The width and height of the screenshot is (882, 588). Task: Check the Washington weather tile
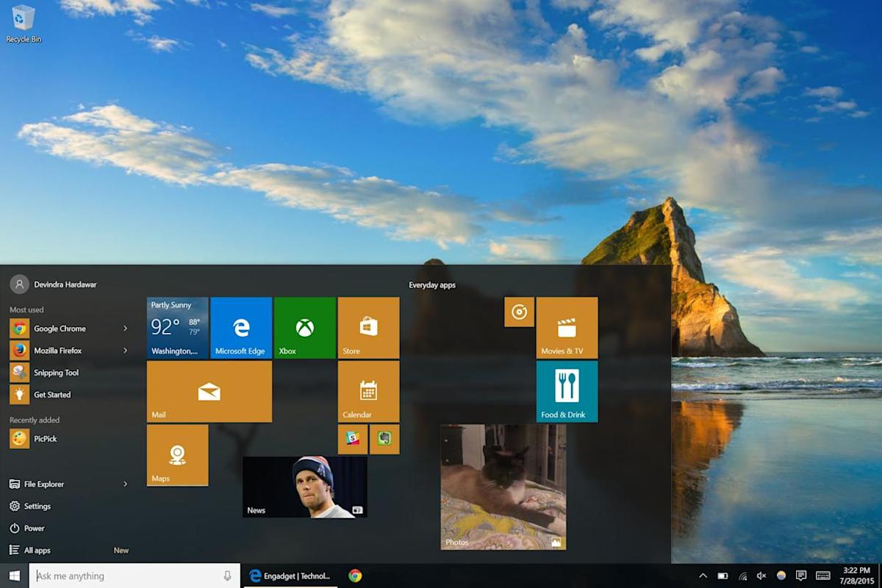[x=176, y=327]
